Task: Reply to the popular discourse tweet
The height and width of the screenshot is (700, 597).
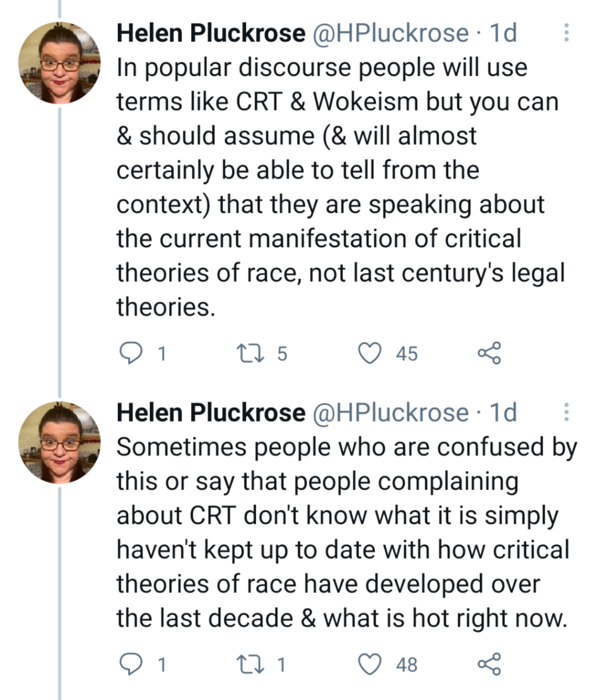Action: coord(131,353)
